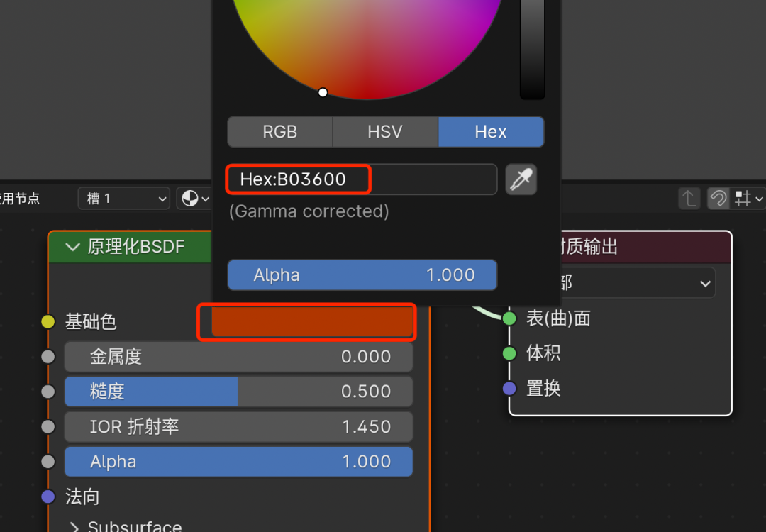Switch to the HSV color mode tab
The width and height of the screenshot is (766, 532).
click(384, 132)
